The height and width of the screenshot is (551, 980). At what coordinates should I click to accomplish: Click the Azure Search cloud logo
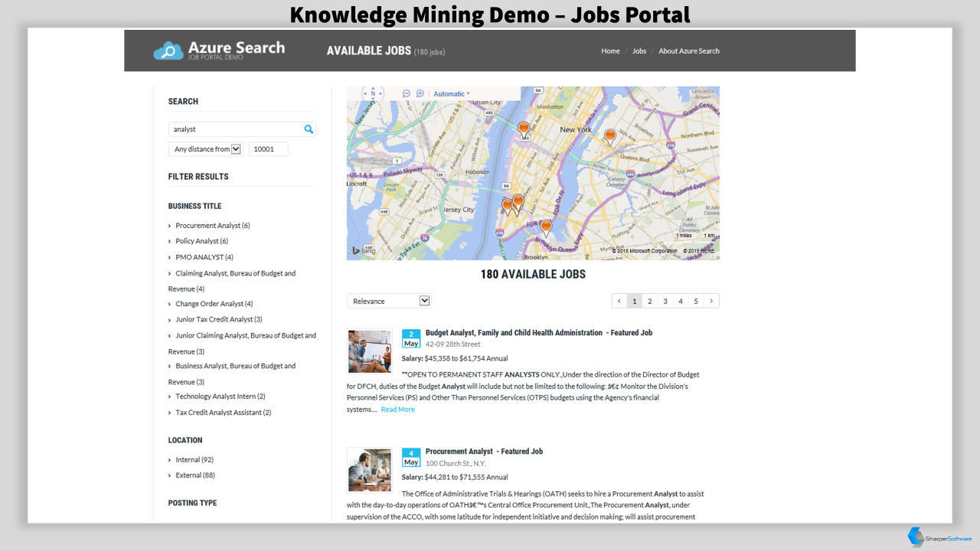[x=168, y=51]
